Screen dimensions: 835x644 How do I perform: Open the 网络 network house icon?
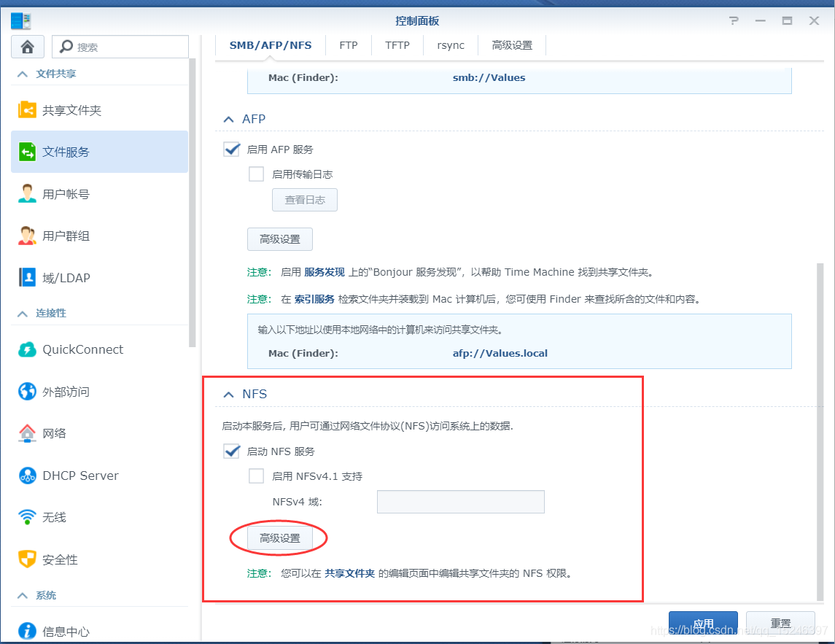pyautogui.click(x=27, y=433)
